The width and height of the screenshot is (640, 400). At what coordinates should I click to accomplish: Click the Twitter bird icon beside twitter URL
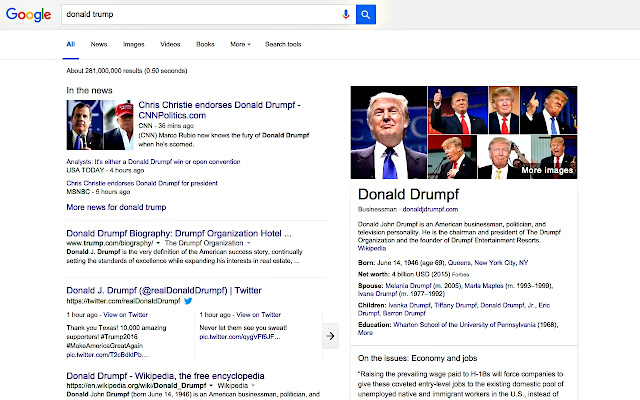[188, 301]
